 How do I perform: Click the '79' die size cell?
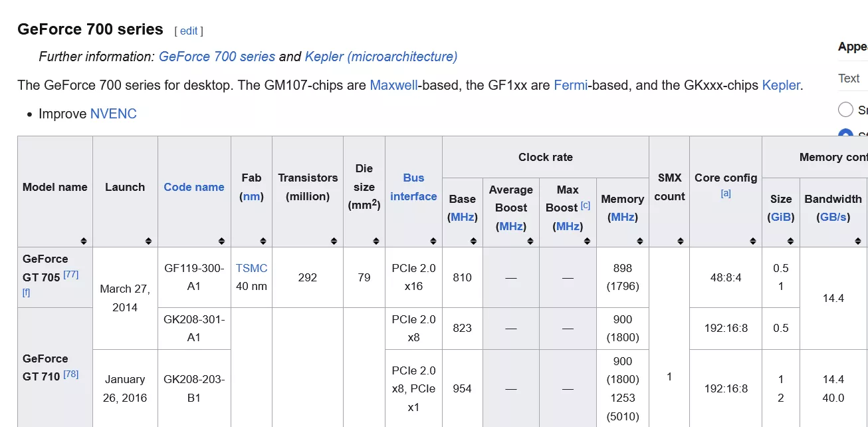point(364,277)
